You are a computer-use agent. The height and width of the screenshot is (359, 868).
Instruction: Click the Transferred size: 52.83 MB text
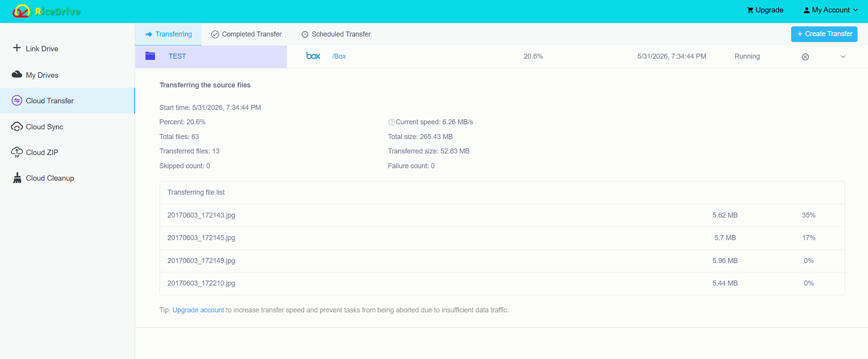(x=429, y=151)
